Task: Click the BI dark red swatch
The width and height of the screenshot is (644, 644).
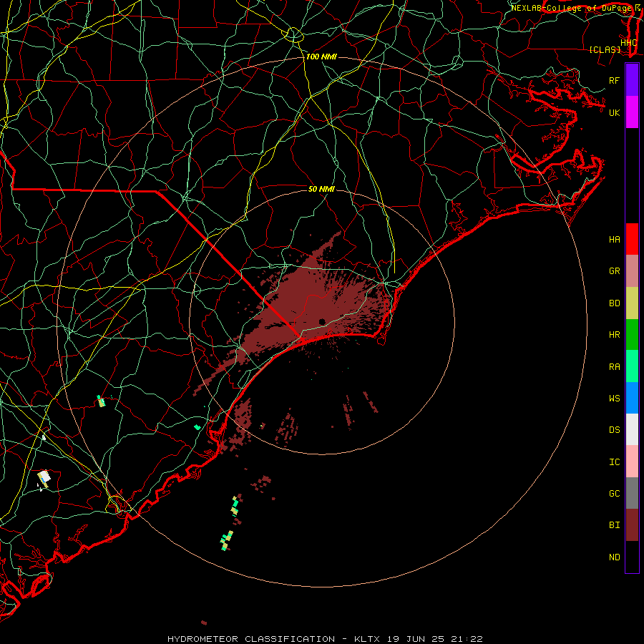Action: (x=632, y=525)
